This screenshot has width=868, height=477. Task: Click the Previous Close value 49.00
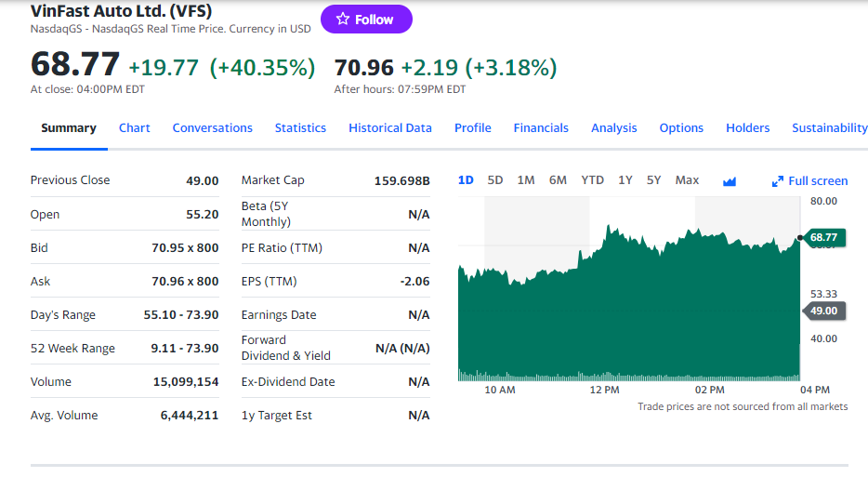pos(202,180)
